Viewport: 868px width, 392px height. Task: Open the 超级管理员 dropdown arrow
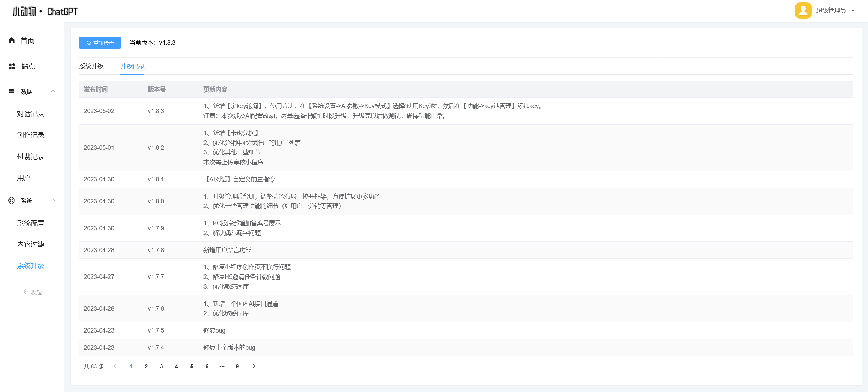pos(853,11)
